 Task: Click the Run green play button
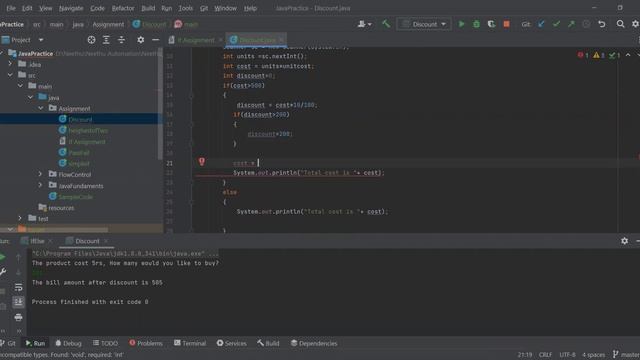point(461,24)
